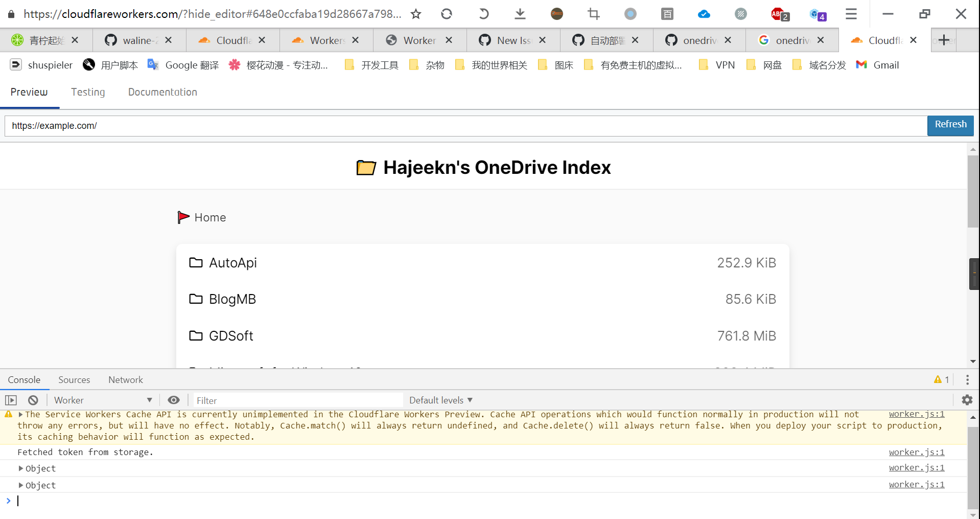Switch to the Sources tab

[74, 379]
